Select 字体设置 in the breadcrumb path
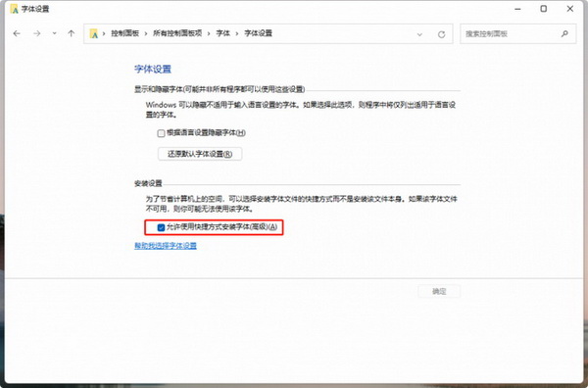The width and height of the screenshot is (588, 388). (x=258, y=33)
